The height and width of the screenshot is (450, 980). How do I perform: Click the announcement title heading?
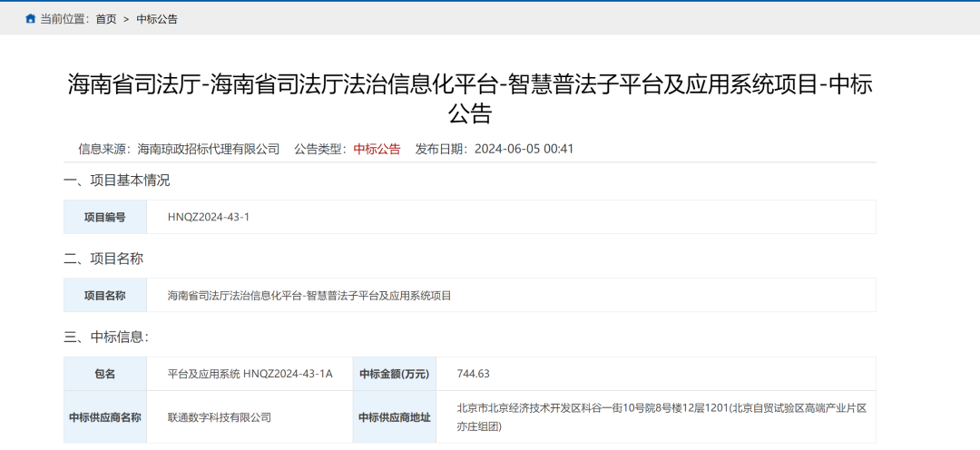470,100
